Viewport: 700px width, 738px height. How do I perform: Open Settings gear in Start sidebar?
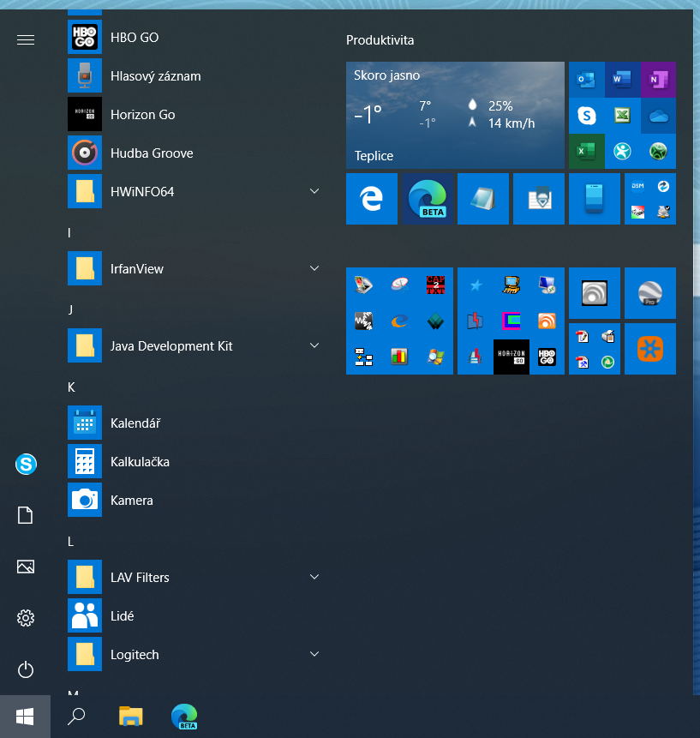26,618
